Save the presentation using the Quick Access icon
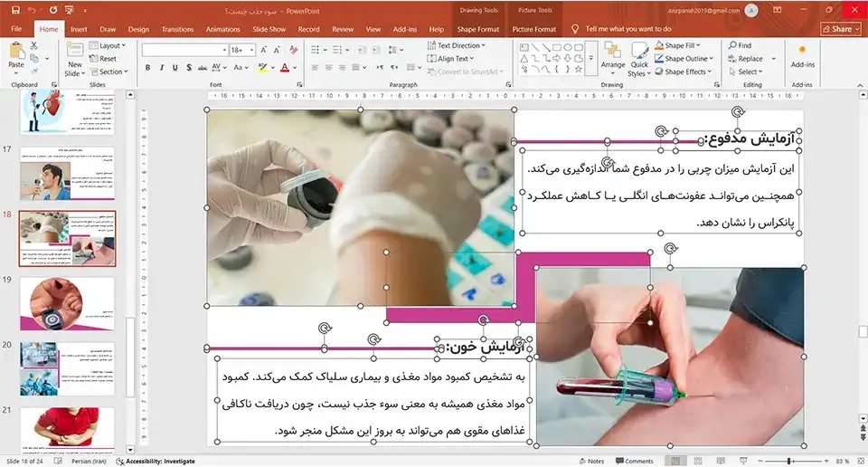This screenshot has height=467, width=868. [x=15, y=10]
